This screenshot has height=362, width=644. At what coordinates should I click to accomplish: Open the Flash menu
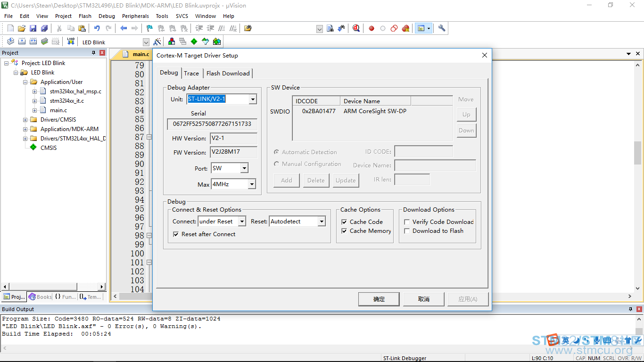pos(85,16)
